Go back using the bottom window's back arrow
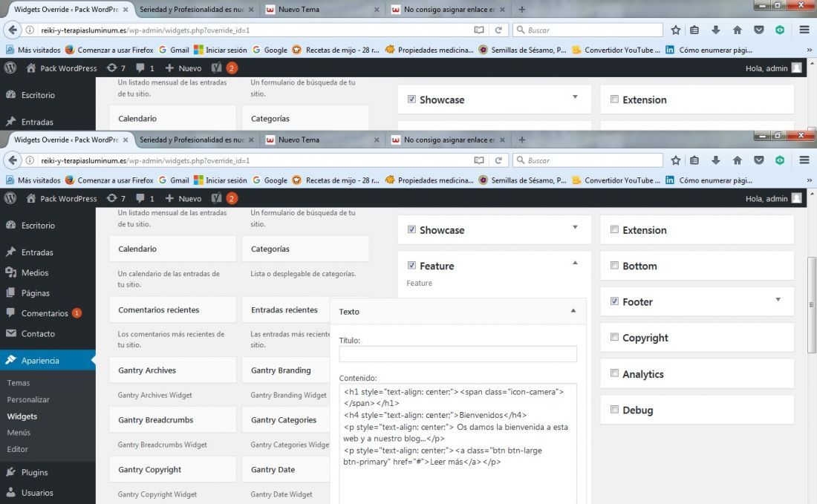 tap(13, 160)
